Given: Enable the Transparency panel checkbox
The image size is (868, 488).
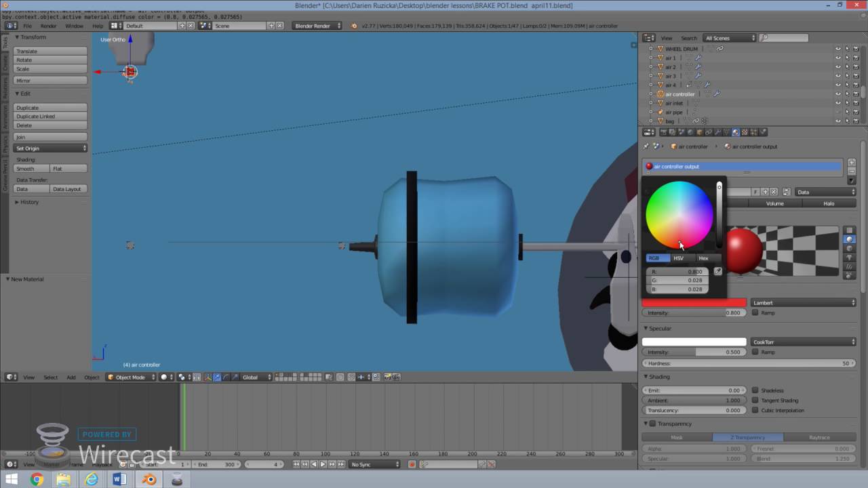Looking at the screenshot, I should coord(653,424).
